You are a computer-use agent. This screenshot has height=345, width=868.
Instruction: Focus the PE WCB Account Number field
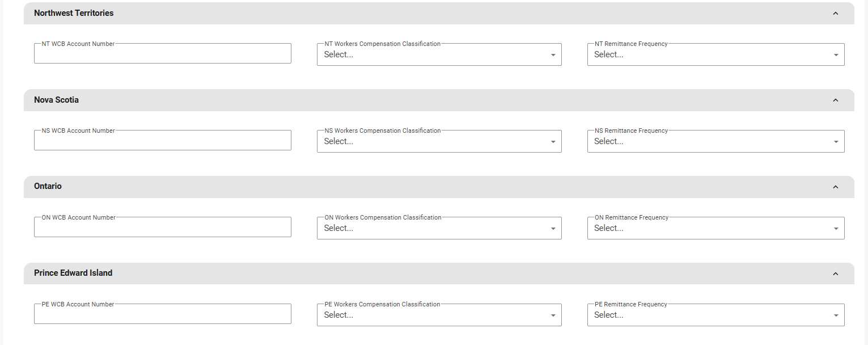[x=163, y=314]
